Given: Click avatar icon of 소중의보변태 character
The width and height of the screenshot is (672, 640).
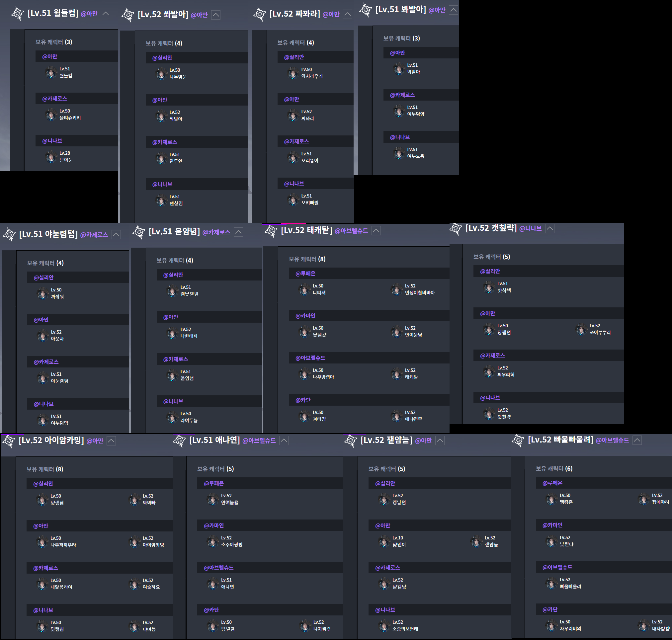Looking at the screenshot, I should [384, 625].
